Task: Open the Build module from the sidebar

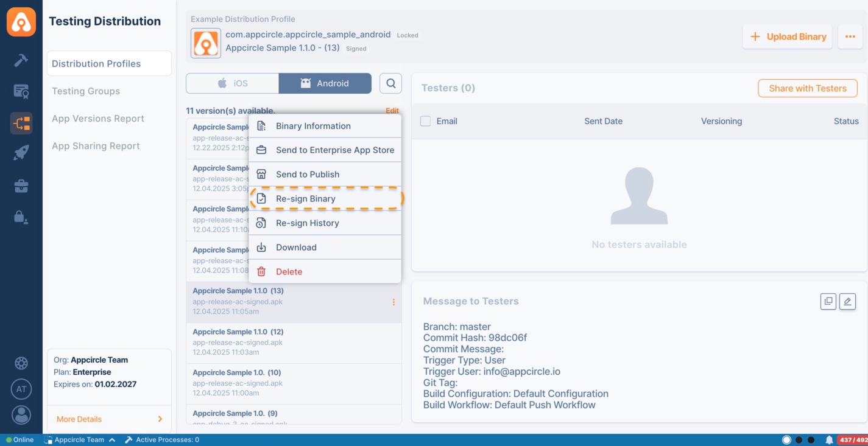Action: point(21,61)
